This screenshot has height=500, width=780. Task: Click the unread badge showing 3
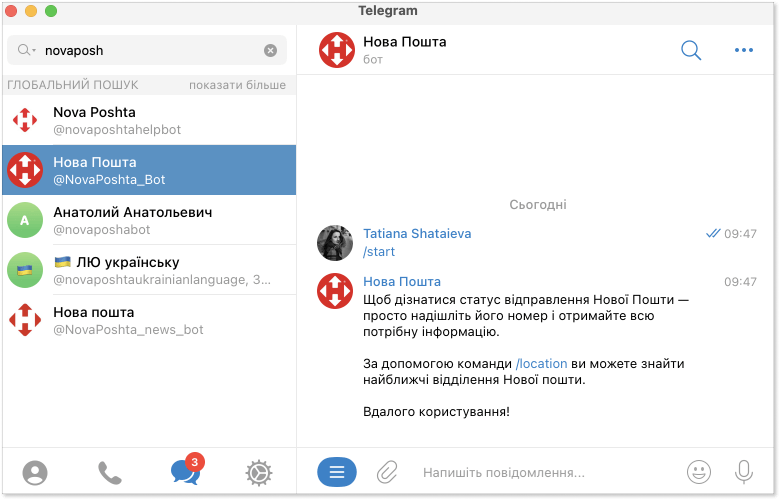click(195, 462)
